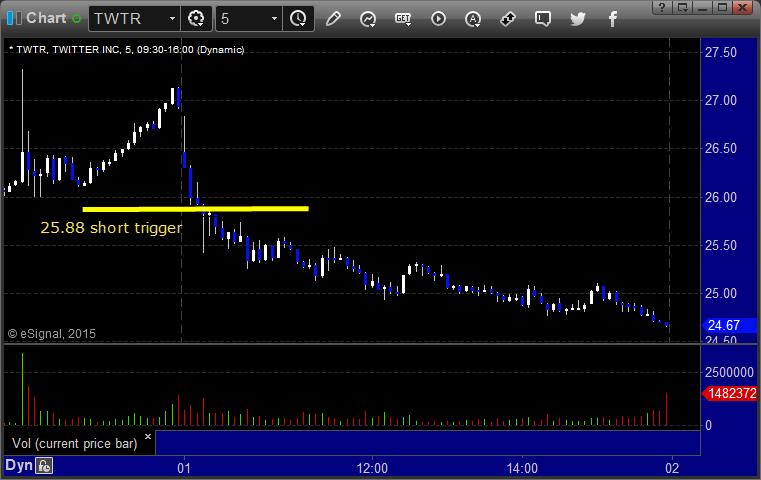
Task: Click the 25.88 short trigger annotation
Action: pos(111,228)
